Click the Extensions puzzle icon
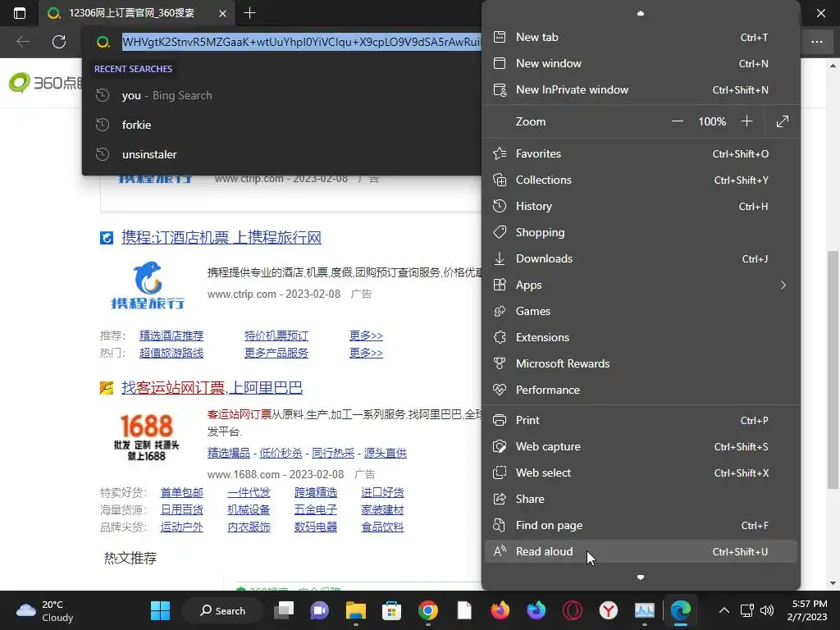Image resolution: width=840 pixels, height=630 pixels. tap(500, 337)
